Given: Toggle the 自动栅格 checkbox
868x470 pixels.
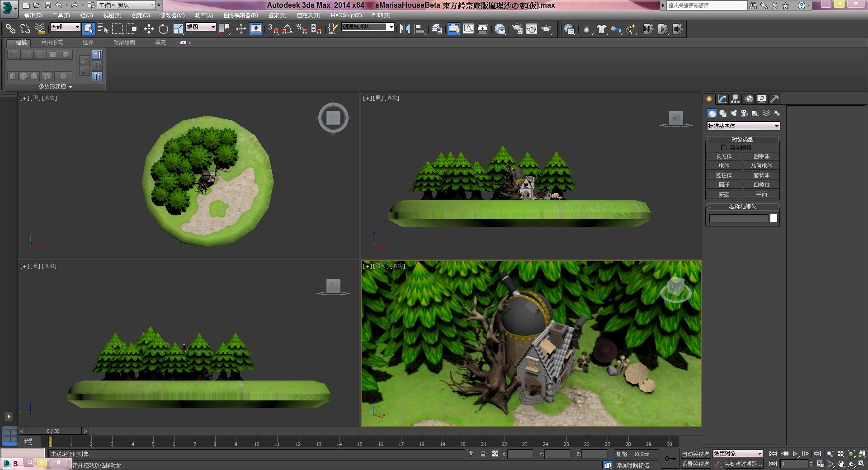Looking at the screenshot, I should click(724, 148).
